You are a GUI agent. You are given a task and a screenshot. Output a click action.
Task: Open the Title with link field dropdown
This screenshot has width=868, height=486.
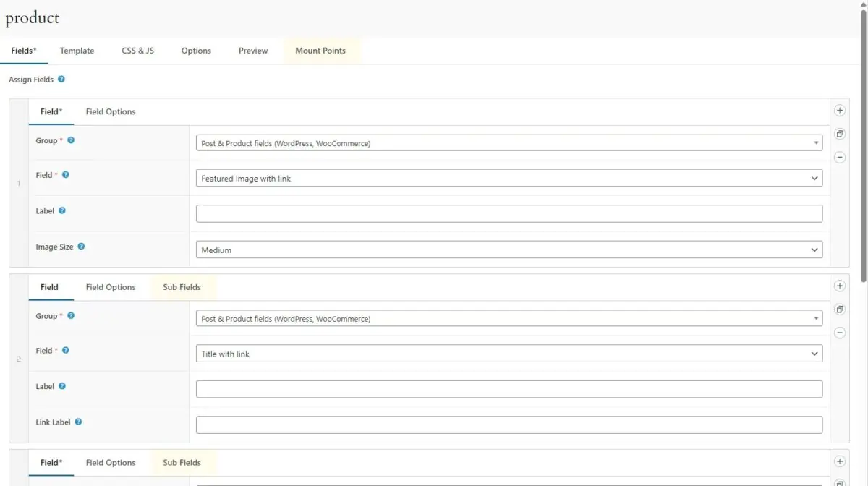pos(509,354)
